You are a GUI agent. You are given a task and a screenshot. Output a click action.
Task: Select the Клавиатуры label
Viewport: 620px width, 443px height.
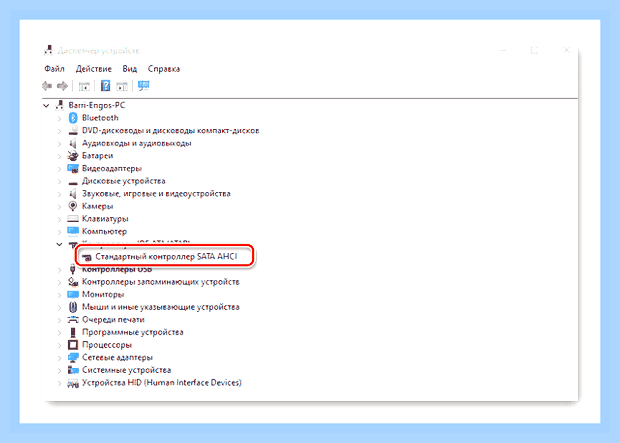(x=105, y=219)
